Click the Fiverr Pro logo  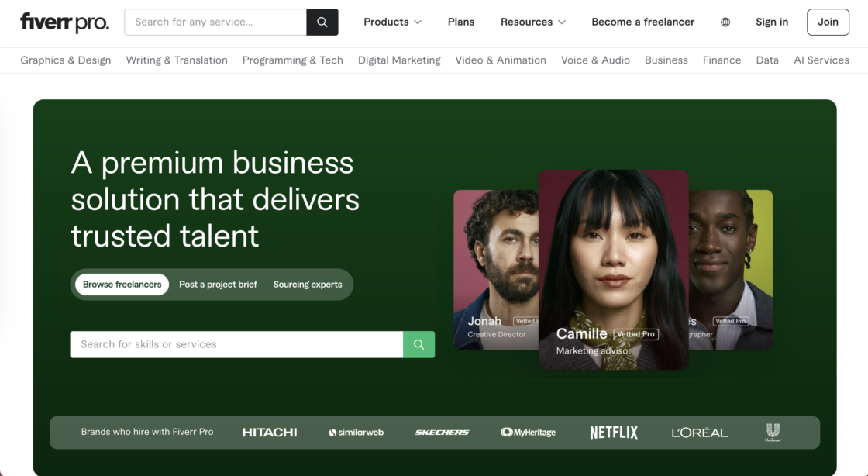pyautogui.click(x=64, y=22)
